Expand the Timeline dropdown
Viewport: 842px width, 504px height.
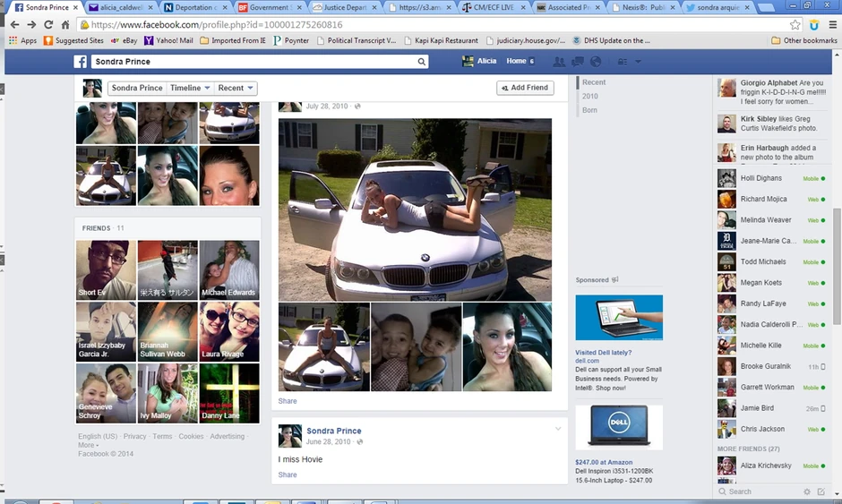coord(191,88)
